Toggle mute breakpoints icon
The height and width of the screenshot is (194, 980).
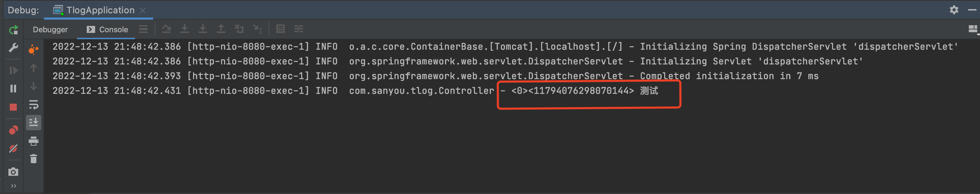coord(13,148)
